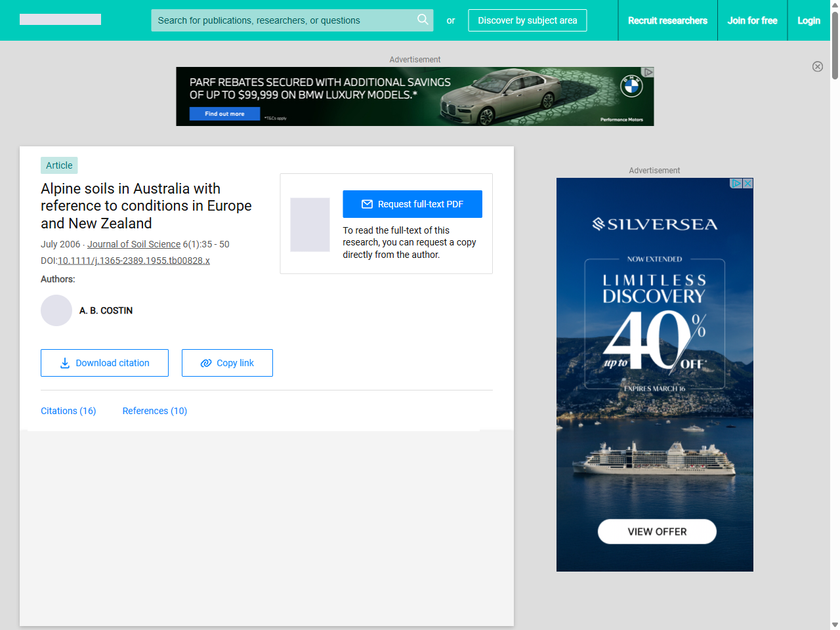Open the Journal of Soil Science link
This screenshot has height=630, width=840.
coord(134,244)
